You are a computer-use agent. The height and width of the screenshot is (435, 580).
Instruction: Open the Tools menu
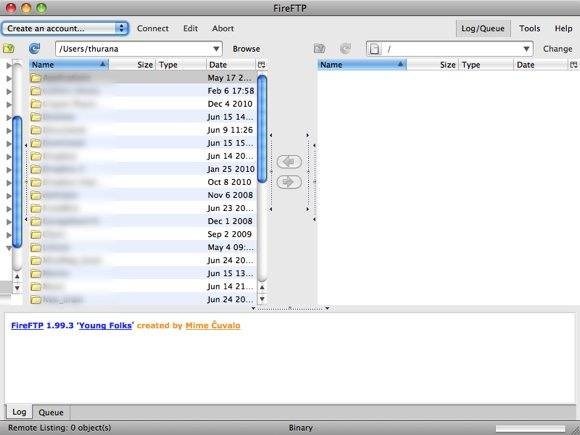529,28
